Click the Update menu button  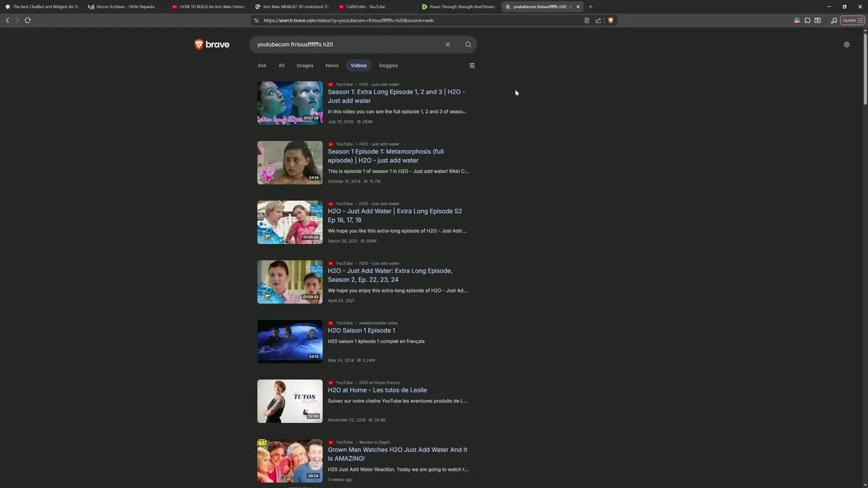[851, 20]
